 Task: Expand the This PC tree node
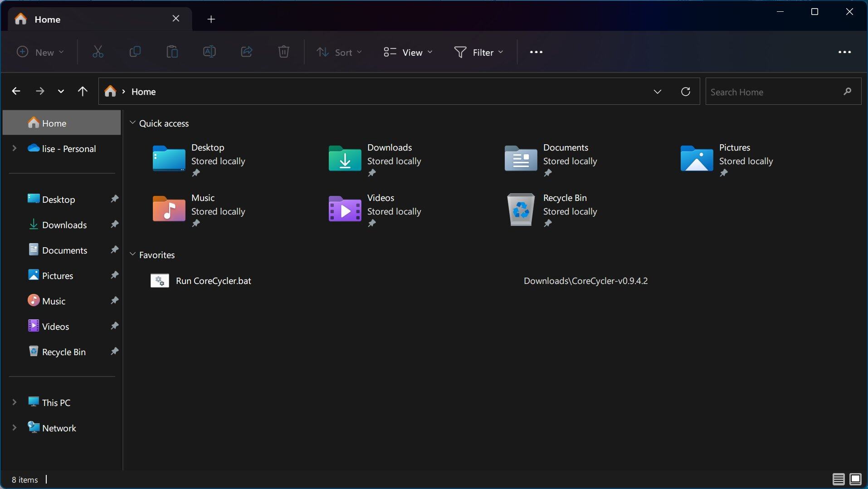coord(14,402)
